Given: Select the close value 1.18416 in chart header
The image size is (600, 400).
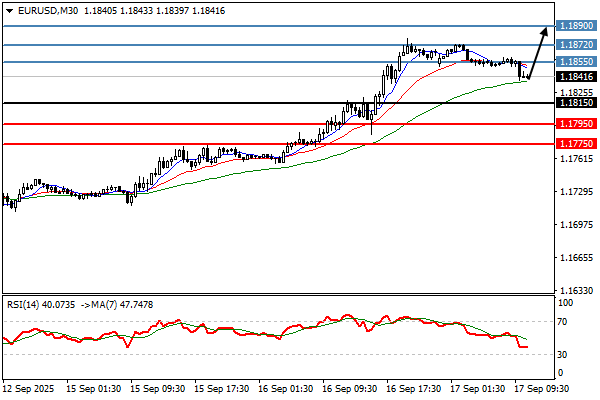Looking at the screenshot, I should pos(209,11).
